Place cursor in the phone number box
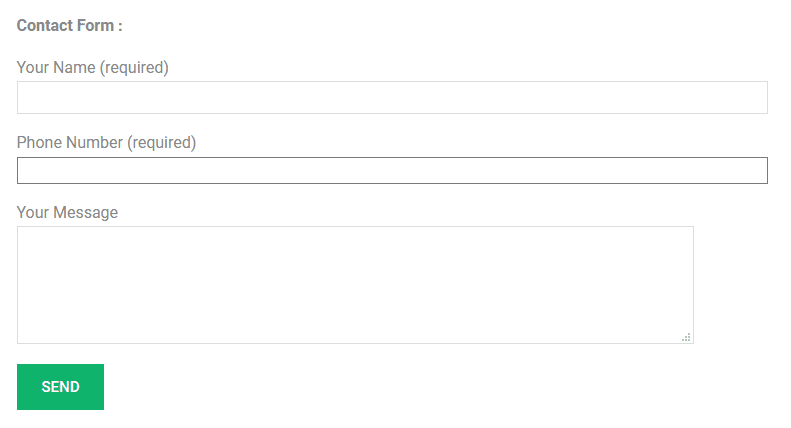791x428 pixels. (x=392, y=171)
